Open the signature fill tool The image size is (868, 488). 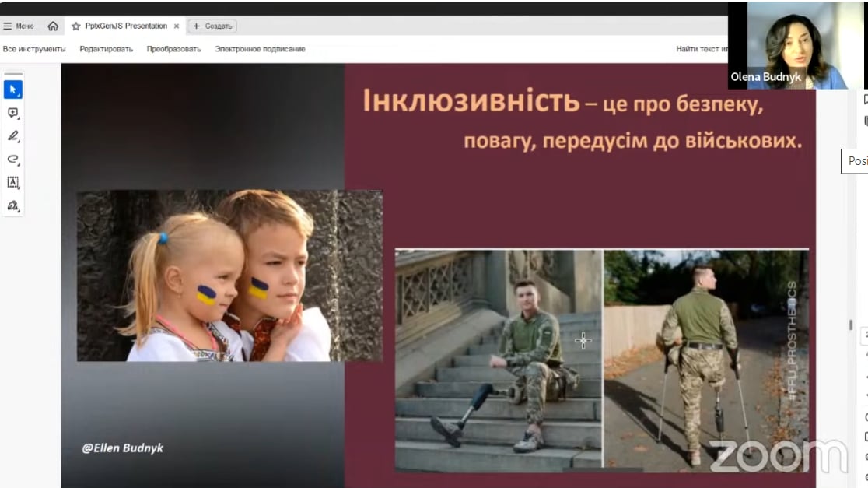(x=12, y=206)
